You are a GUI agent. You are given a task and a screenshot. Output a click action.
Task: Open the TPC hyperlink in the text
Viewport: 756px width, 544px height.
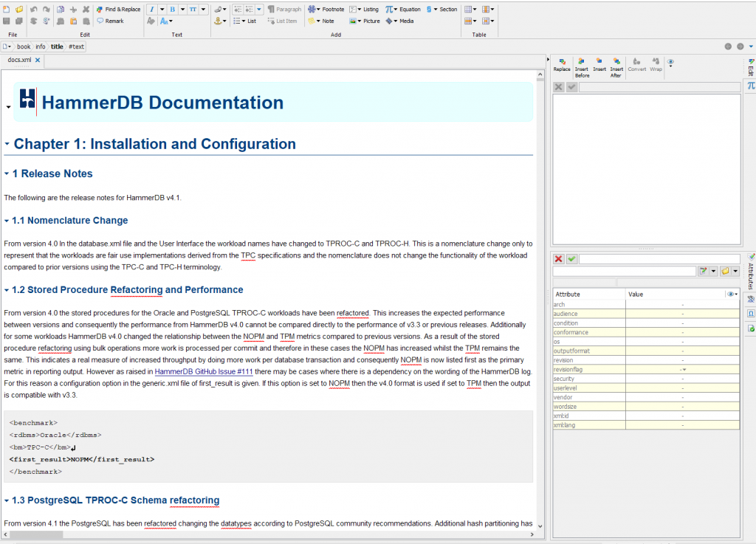[x=249, y=255]
